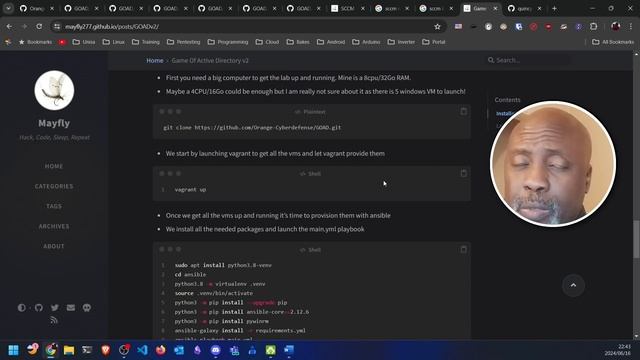The image size is (640, 360).
Task: Open the Discord icon in sidebar footer
Action: 87,308
